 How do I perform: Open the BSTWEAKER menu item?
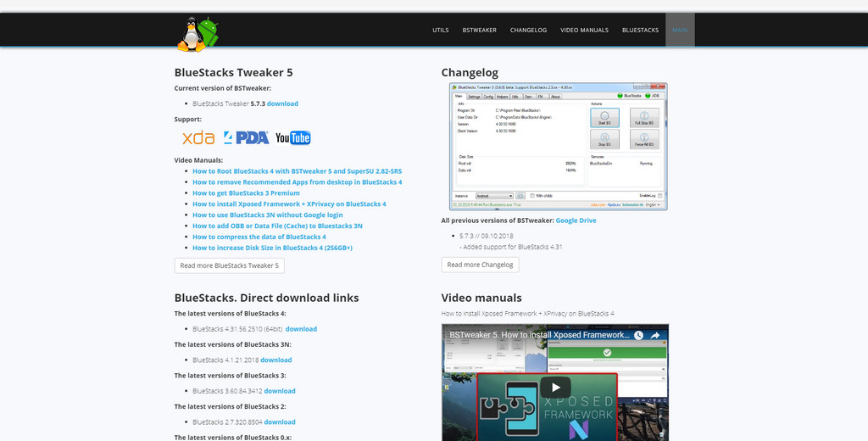click(480, 30)
